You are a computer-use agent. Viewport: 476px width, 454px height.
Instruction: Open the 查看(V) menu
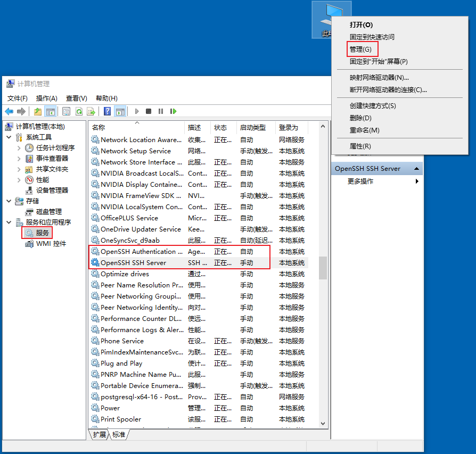77,98
